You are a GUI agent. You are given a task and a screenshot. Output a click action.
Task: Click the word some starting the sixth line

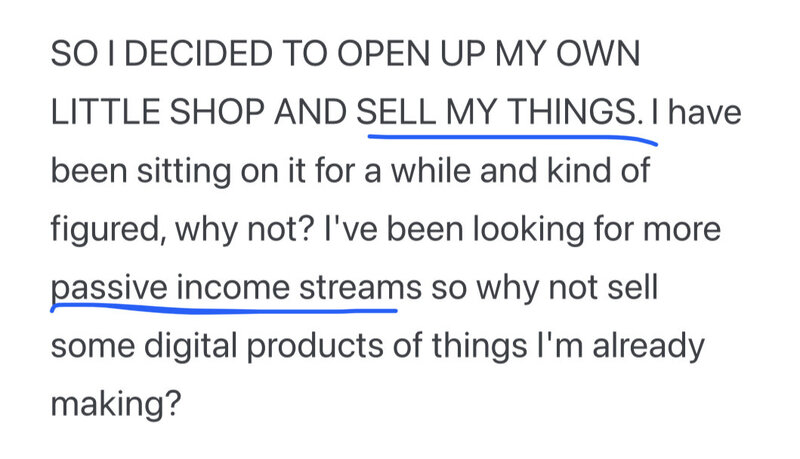pyautogui.click(x=93, y=347)
